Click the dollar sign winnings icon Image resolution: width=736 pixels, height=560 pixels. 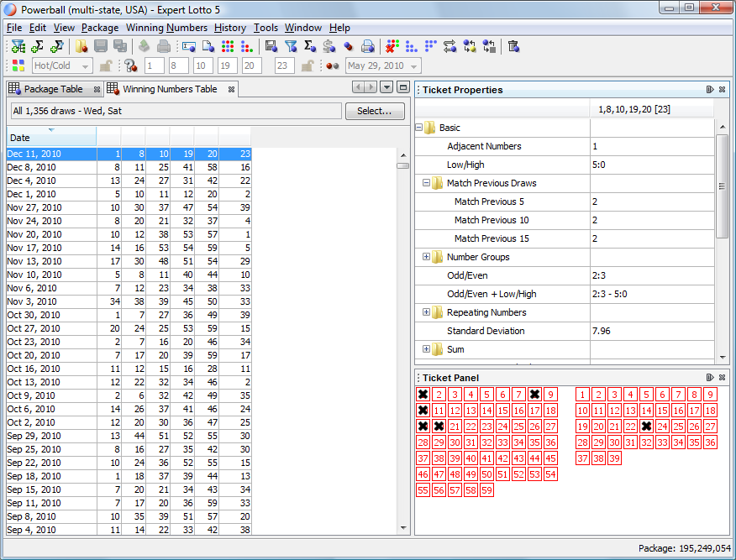(329, 46)
